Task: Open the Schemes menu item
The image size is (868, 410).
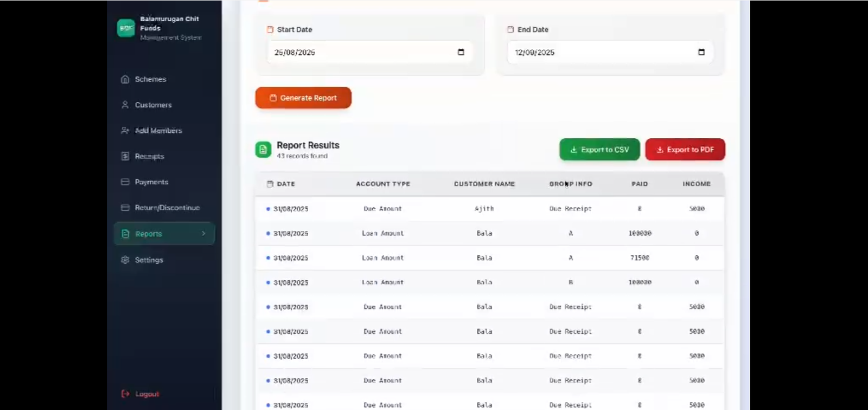Action: [x=164, y=79]
